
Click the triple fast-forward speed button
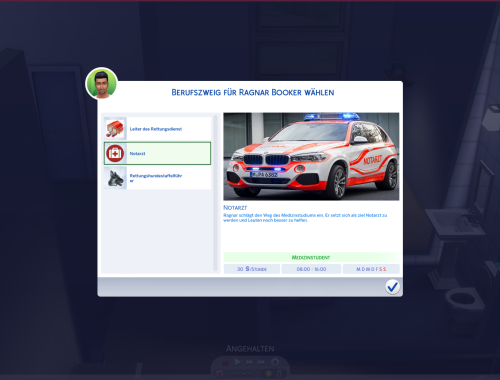coord(261,362)
